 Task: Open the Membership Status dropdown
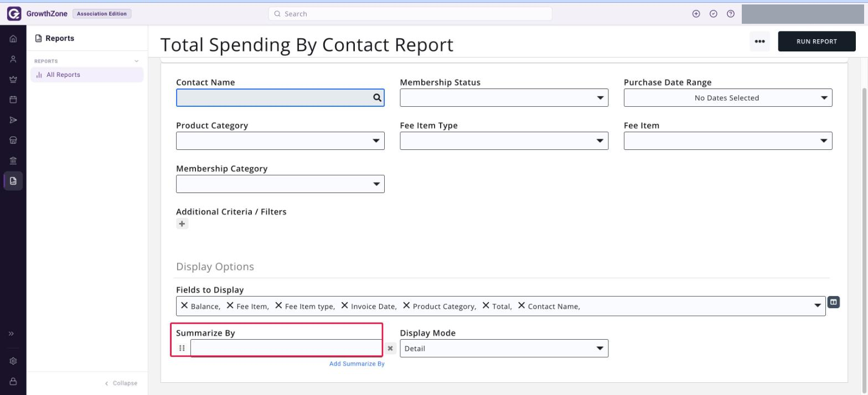504,98
